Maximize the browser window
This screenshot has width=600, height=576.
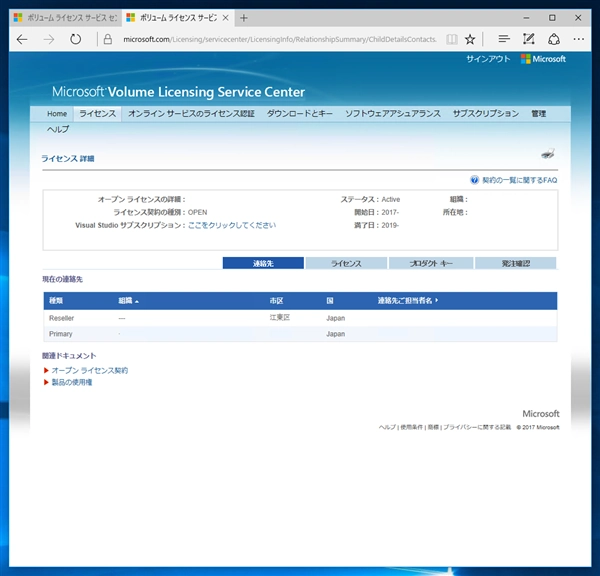[x=552, y=18]
